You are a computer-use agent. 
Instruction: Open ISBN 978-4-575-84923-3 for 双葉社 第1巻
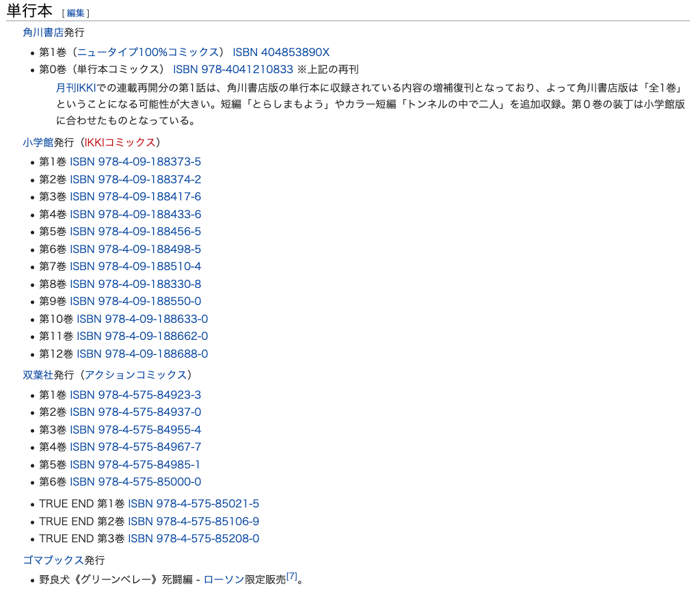135,395
